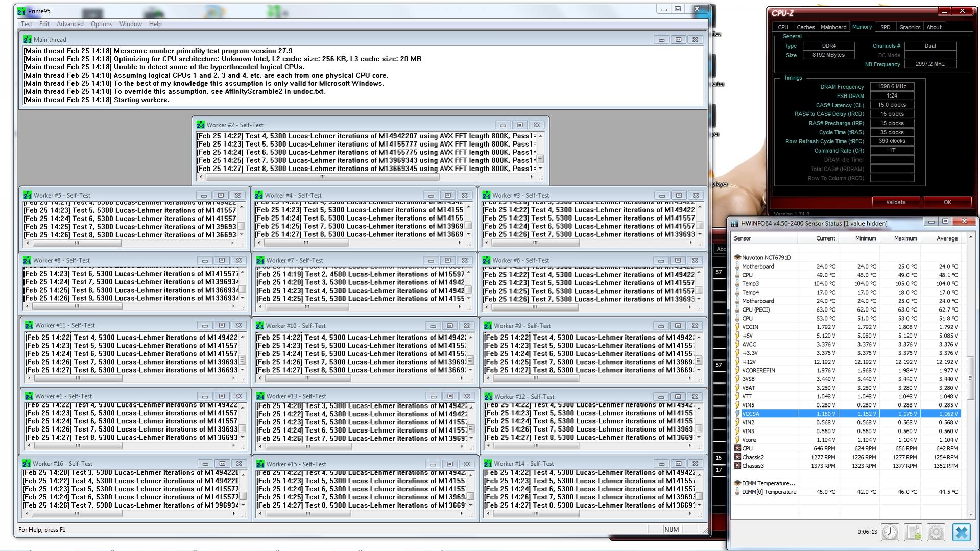This screenshot has height=551, width=980.
Task: Click the NUM indicator in Prime95 status bar
Action: [672, 530]
